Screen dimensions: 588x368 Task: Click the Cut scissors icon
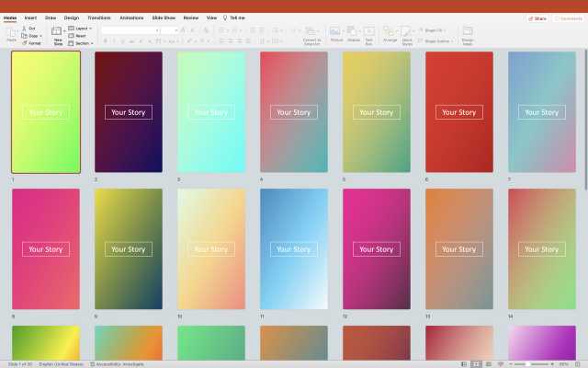click(x=25, y=29)
